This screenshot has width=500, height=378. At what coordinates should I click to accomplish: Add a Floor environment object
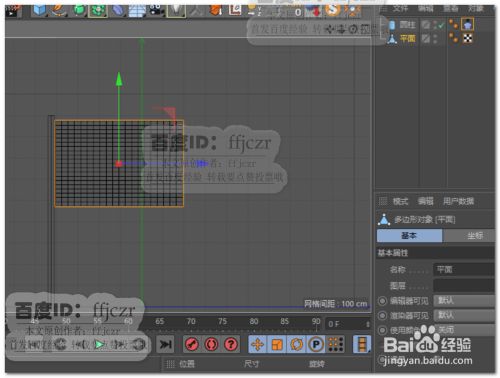[x=137, y=11]
